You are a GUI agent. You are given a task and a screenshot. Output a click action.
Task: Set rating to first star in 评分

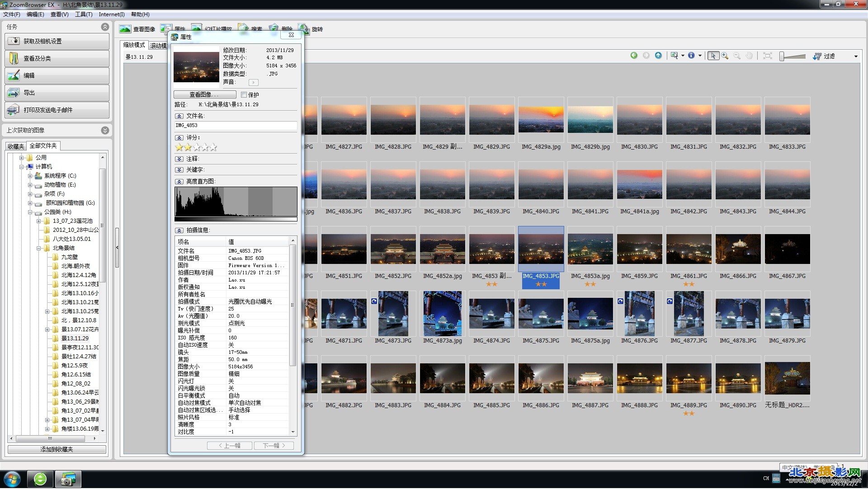pyautogui.click(x=179, y=147)
